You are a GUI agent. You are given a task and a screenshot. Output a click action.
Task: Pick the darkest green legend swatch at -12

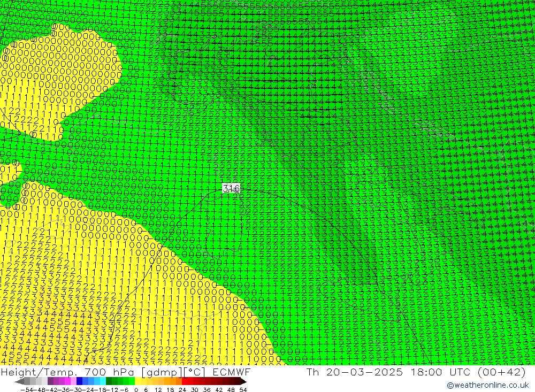109,381
